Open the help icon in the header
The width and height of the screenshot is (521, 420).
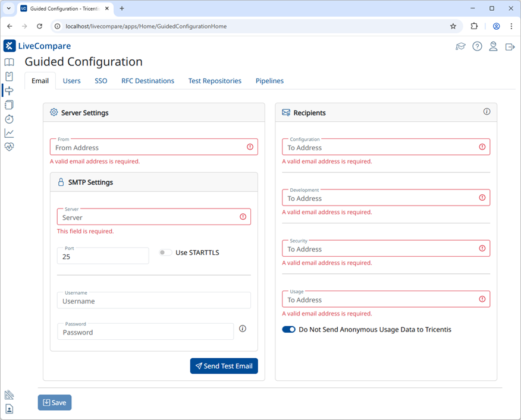(x=477, y=46)
